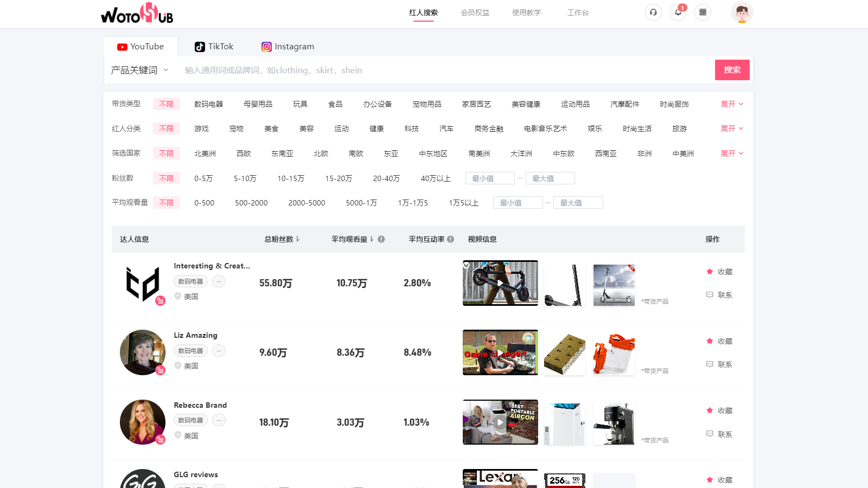Screen dimensions: 868x488
Task: Open the customer service headset icon
Action: 653,12
